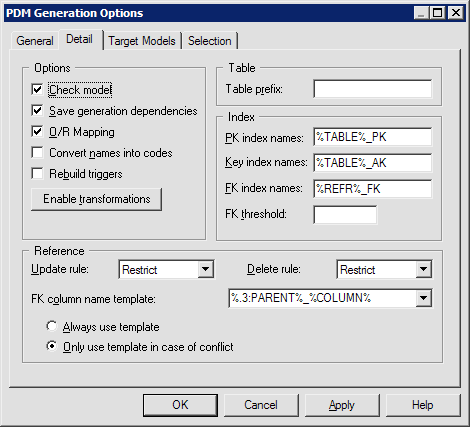Click into the FK threshold field
The height and width of the screenshot is (427, 470).
pyautogui.click(x=345, y=215)
